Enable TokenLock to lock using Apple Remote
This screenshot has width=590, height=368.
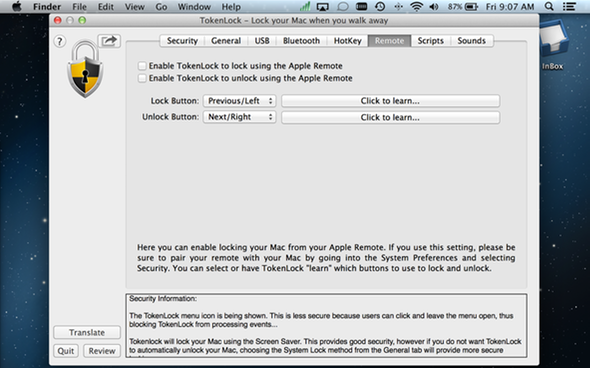point(142,66)
